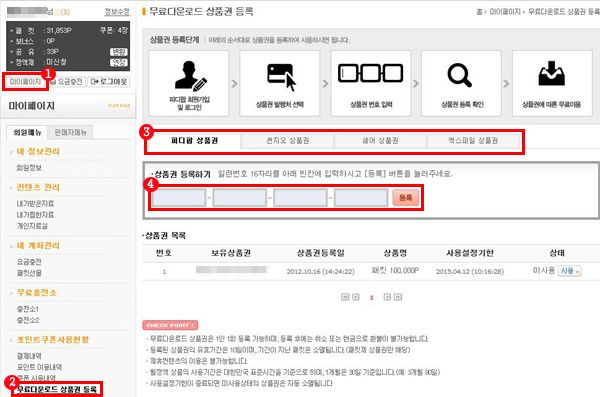This screenshot has width=600, height=397.
Task: Open 충전소1 in the sidebar
Action: (x=28, y=309)
